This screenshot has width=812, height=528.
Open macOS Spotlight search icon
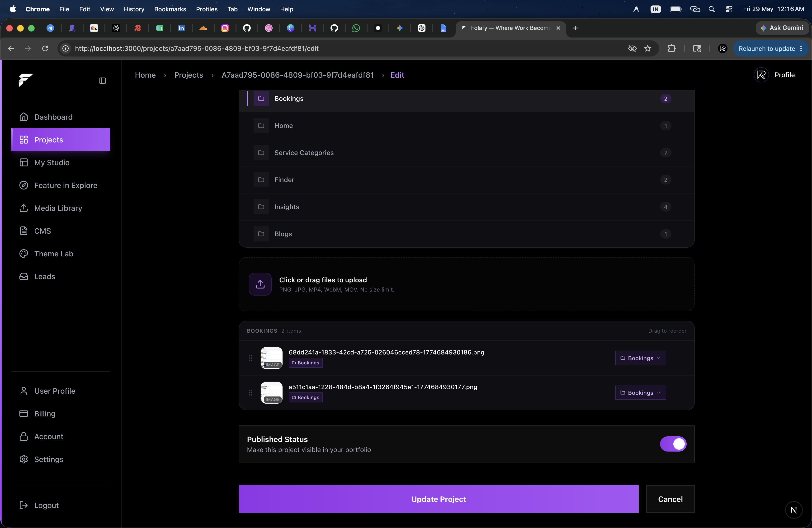[x=712, y=9]
